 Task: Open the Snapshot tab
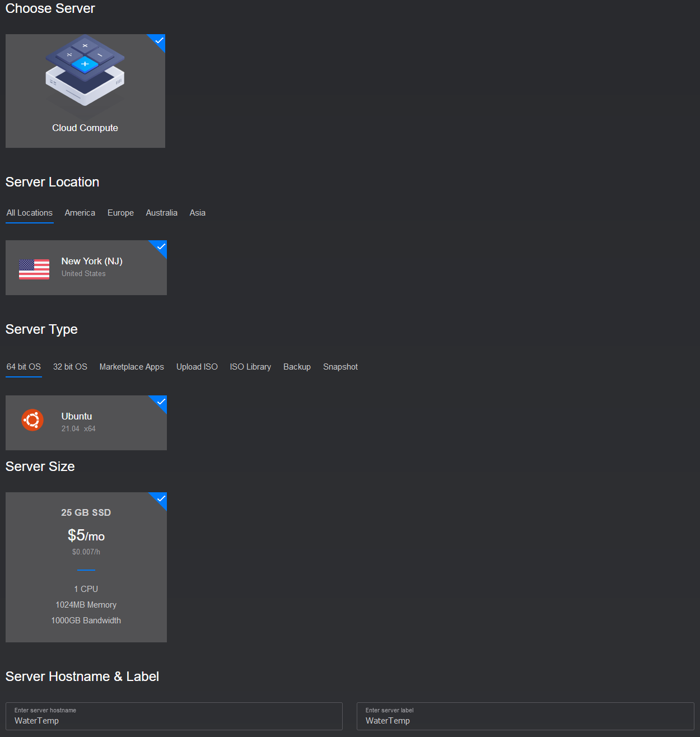tap(340, 367)
